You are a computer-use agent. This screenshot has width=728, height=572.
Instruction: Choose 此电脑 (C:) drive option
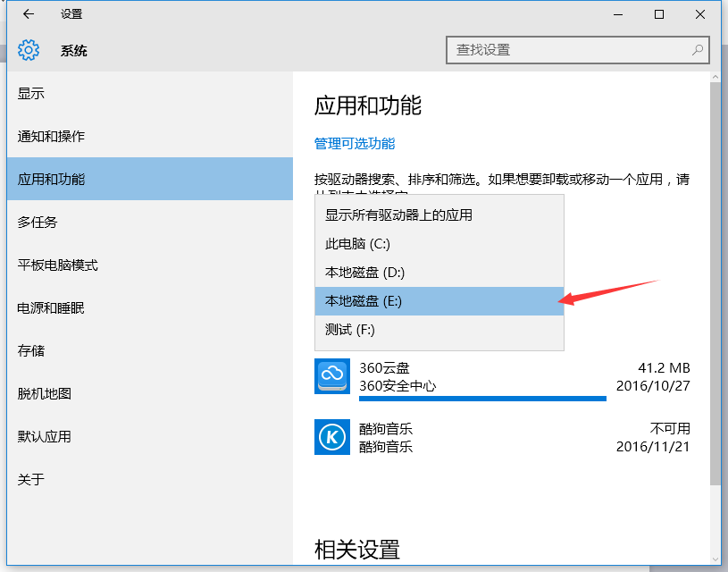click(439, 244)
